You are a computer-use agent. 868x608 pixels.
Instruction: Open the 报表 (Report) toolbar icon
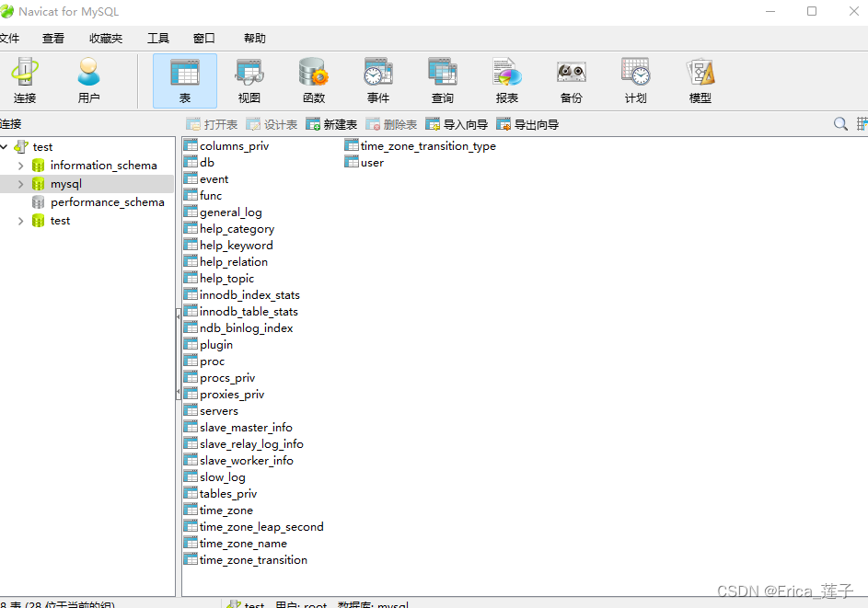(x=506, y=81)
